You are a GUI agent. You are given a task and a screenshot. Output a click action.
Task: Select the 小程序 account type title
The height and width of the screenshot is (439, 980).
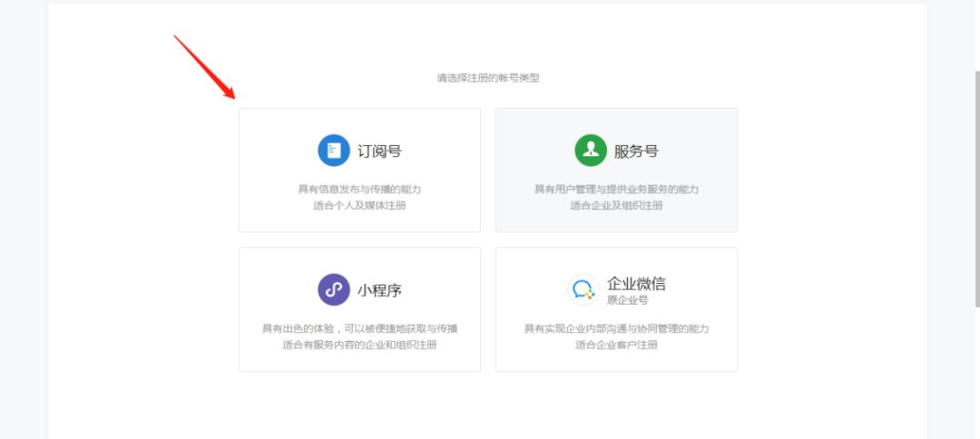click(x=379, y=290)
